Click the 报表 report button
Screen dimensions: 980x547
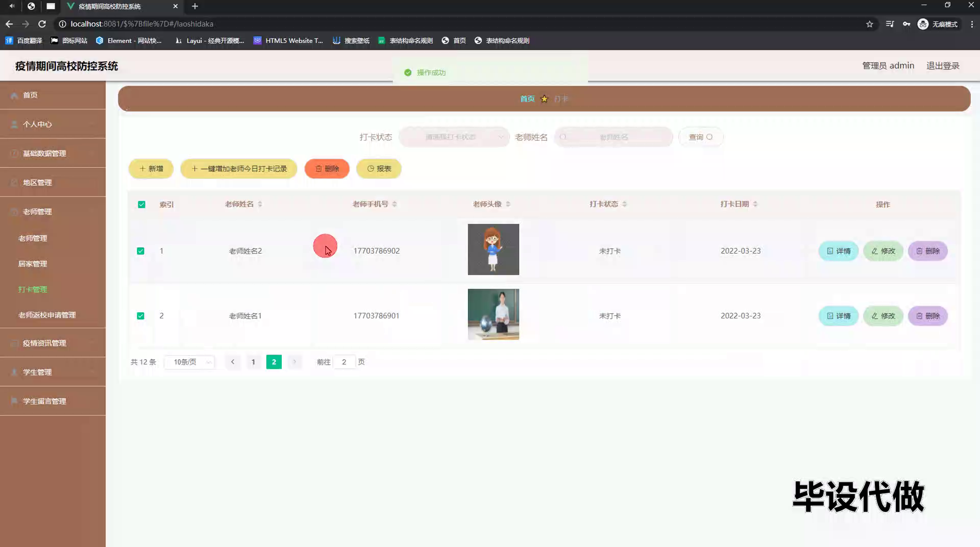(379, 168)
